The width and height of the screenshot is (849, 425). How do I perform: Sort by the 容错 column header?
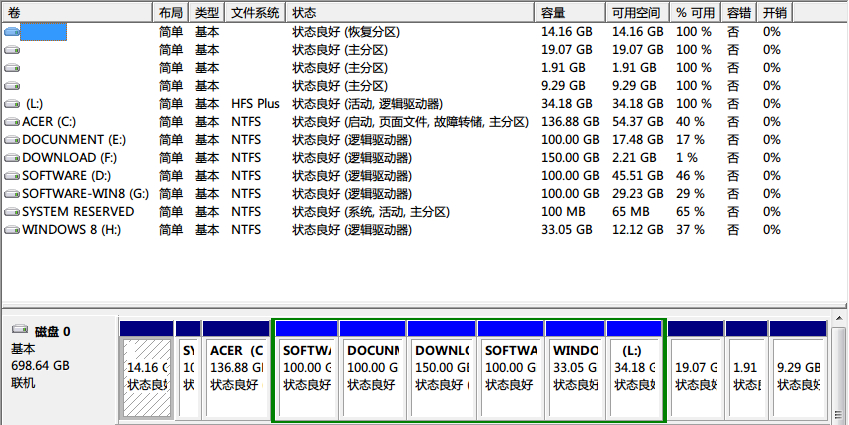(x=739, y=12)
